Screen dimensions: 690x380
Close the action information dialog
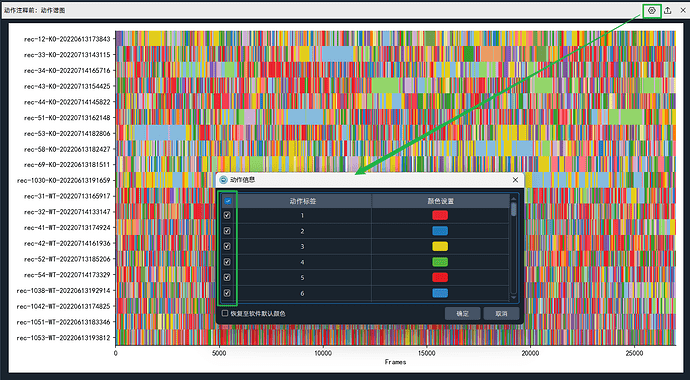tap(515, 180)
